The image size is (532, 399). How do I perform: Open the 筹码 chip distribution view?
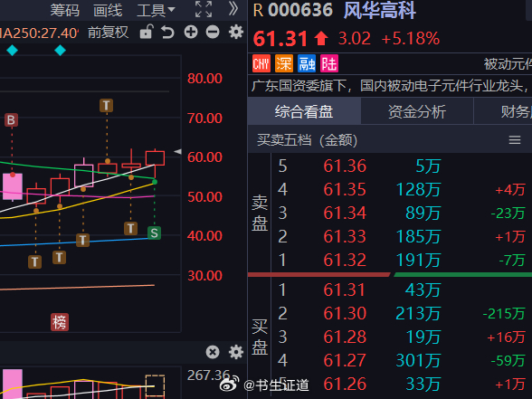tap(65, 10)
